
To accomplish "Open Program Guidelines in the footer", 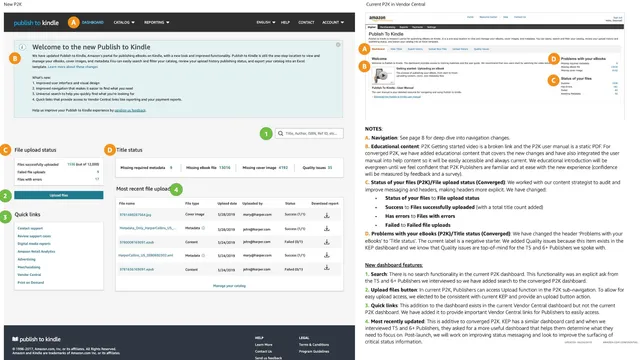I will tap(313, 351).
